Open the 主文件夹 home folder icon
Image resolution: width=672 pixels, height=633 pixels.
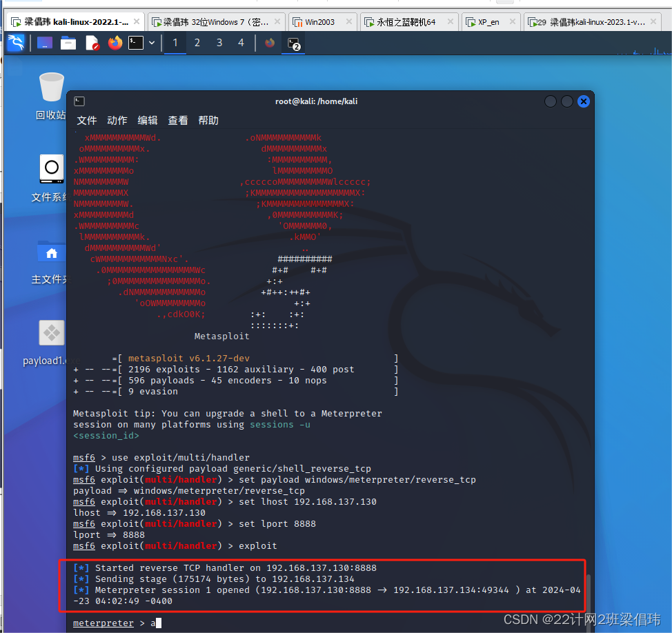51,261
